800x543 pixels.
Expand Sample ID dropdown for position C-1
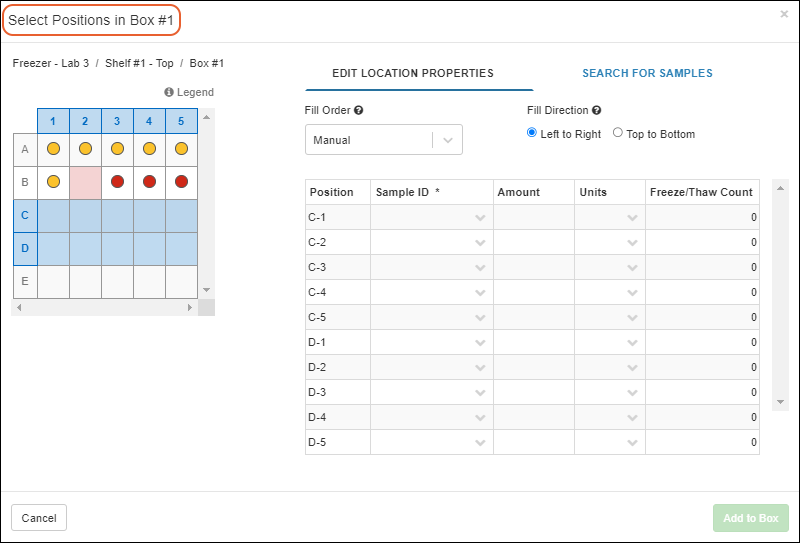point(480,218)
